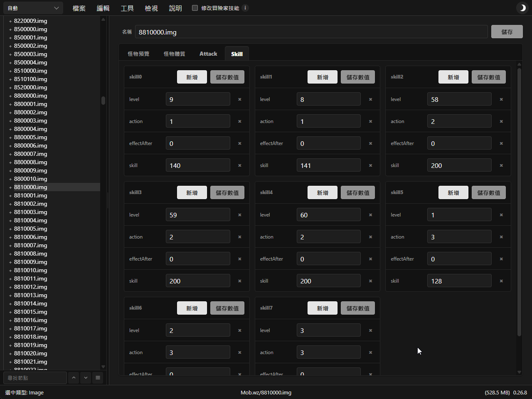Edit the skill2 level field showing 58
This screenshot has width=532, height=399.
[459, 99]
